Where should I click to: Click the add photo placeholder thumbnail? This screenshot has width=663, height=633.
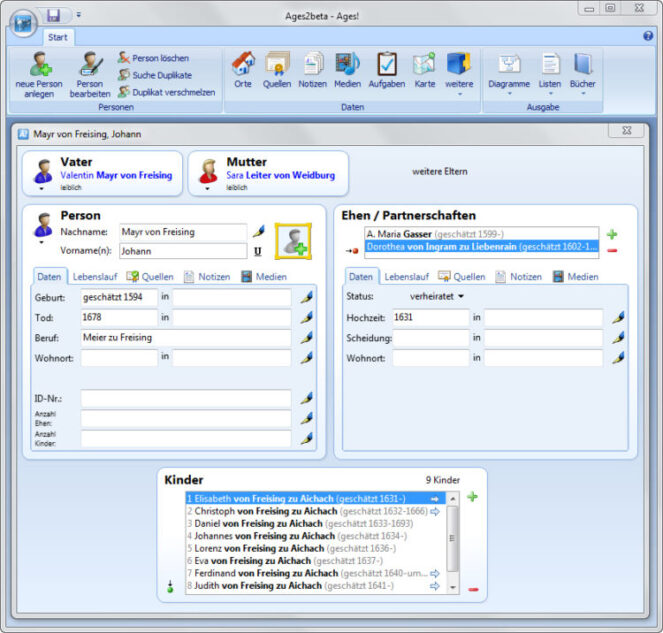(294, 241)
